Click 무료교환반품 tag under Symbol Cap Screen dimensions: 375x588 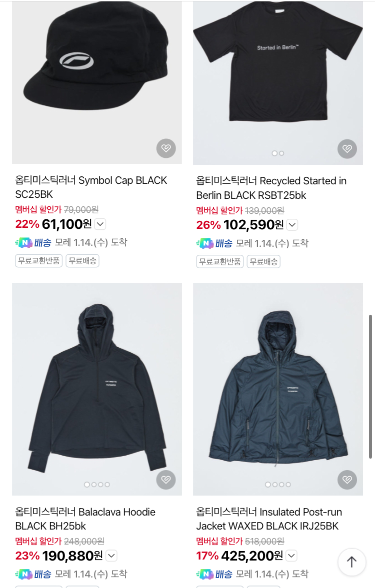point(39,261)
